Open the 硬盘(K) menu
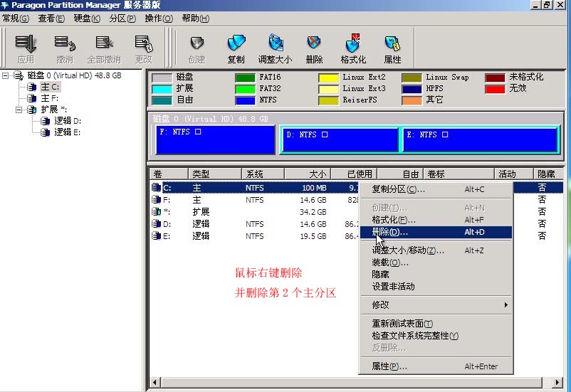 (x=87, y=18)
